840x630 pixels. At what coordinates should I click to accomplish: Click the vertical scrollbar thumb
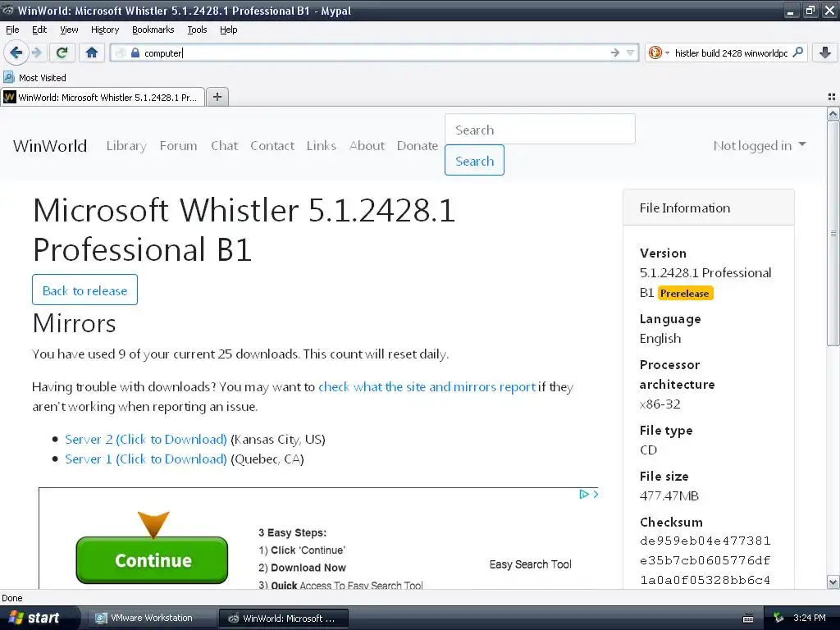pyautogui.click(x=833, y=234)
